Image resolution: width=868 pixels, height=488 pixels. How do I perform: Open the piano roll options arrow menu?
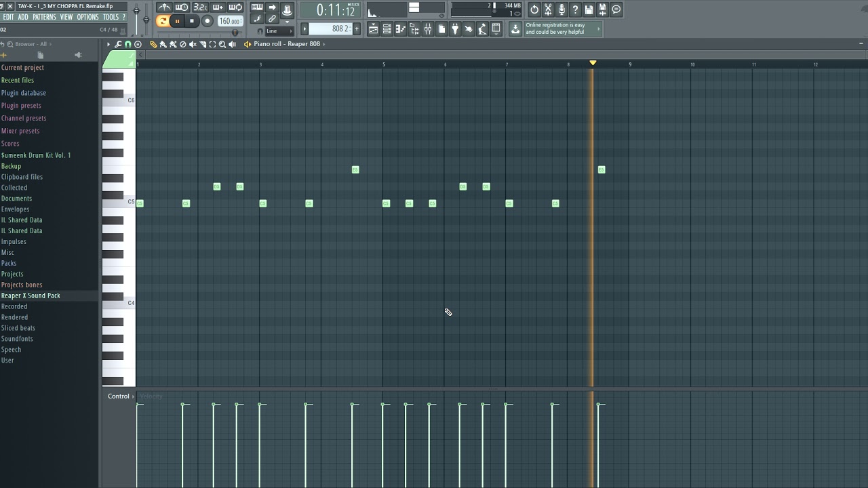(108, 44)
